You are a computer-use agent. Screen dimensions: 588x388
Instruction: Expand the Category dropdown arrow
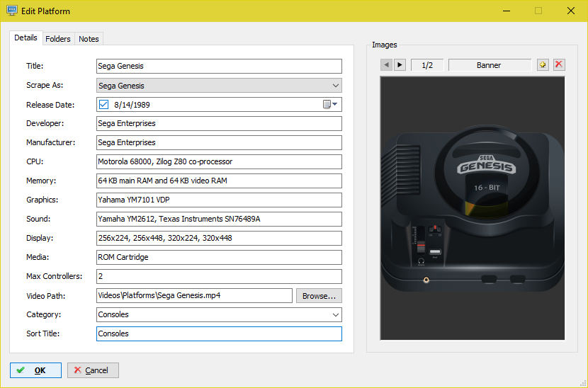336,314
